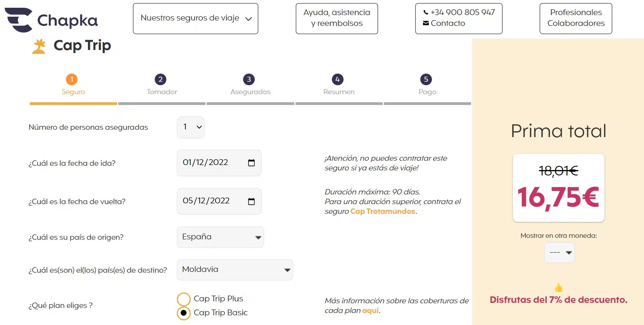The image size is (644, 325).
Task: Click the Cap Trip palm tree icon
Action: click(39, 46)
